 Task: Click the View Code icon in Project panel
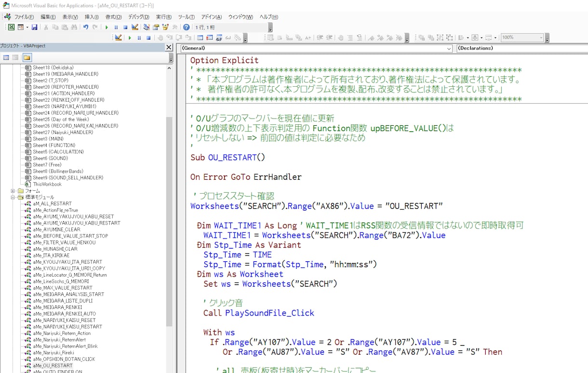pos(6,58)
